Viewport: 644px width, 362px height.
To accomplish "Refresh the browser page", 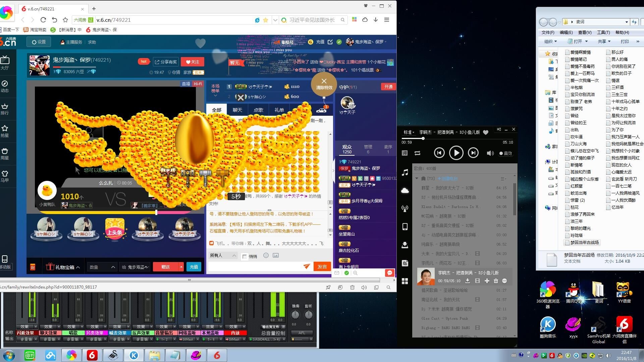I will [43, 20].
